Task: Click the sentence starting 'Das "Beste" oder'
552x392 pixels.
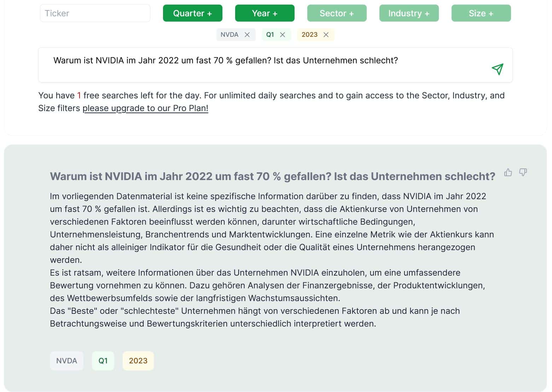Action: point(255,317)
